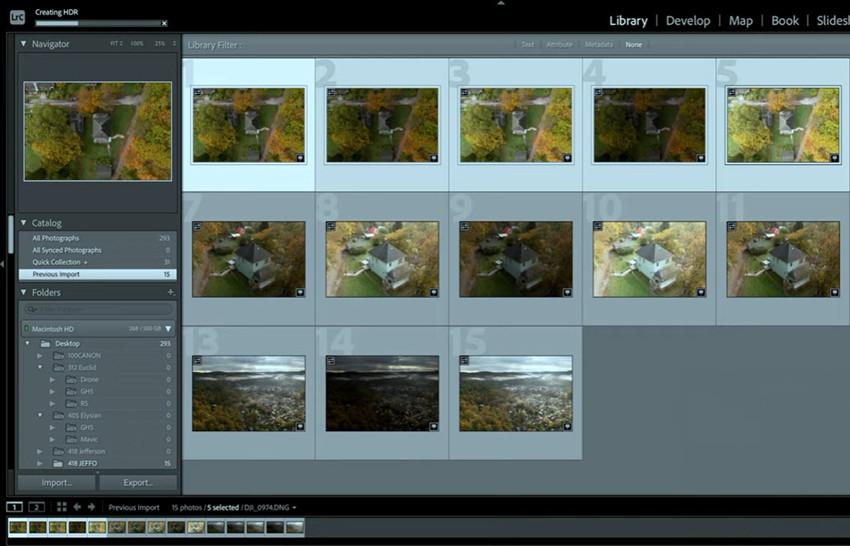This screenshot has width=850, height=546.
Task: Click the top-left stack icon on photo 7
Action: [x=197, y=227]
